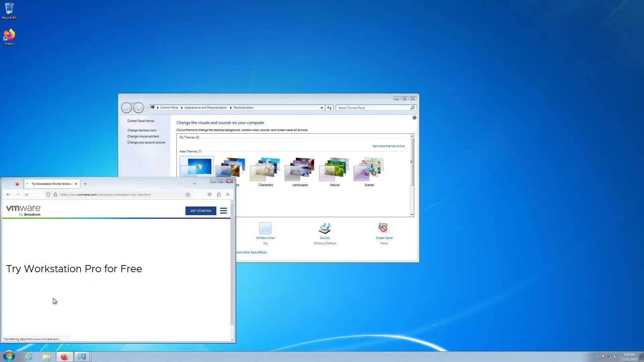Open Sounds settings icon
Image resolution: width=644 pixels, height=362 pixels.
tap(324, 229)
